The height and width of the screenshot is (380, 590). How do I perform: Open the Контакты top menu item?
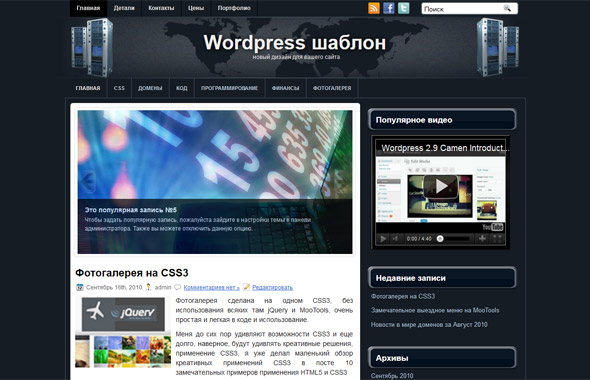161,8
